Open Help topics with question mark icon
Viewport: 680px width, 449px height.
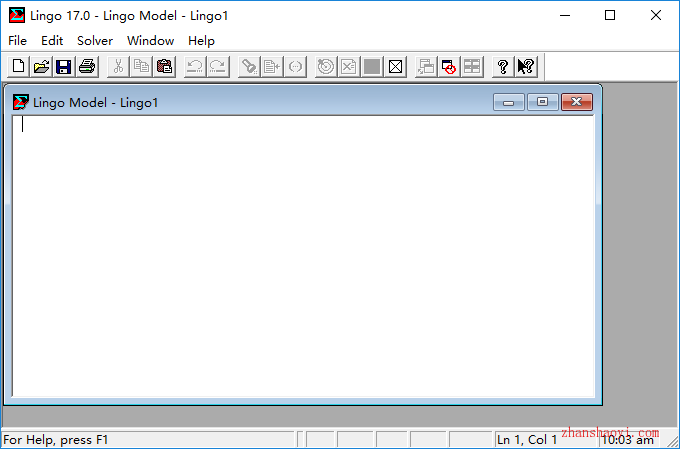(x=503, y=66)
